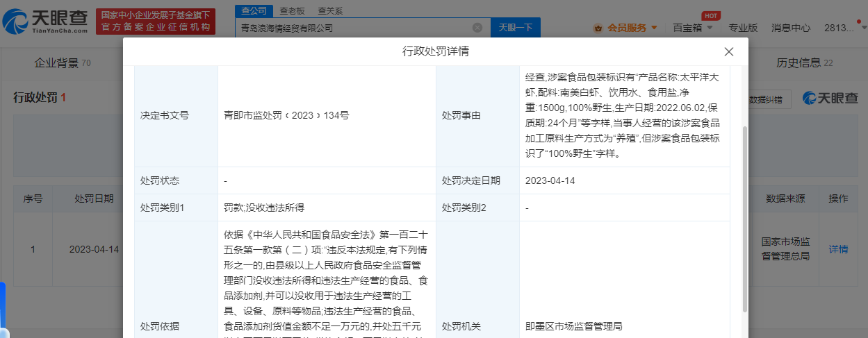Click the 会员服务 crown icon
Screen dimensions: 868x338
pos(598,28)
